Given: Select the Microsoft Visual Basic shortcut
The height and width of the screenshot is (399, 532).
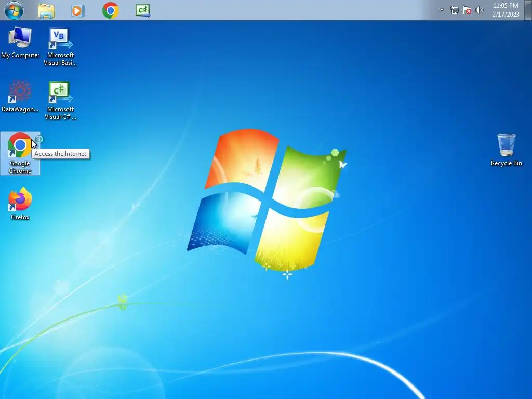Looking at the screenshot, I should coord(60,47).
